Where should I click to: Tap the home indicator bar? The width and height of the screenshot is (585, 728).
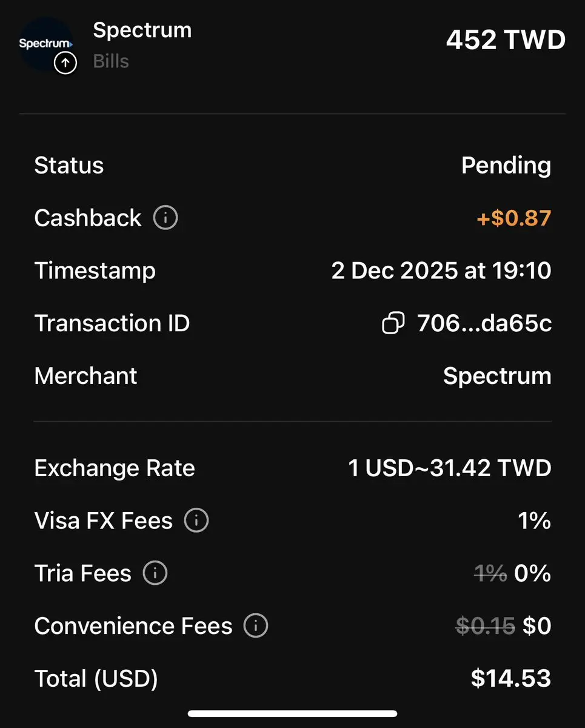click(292, 714)
